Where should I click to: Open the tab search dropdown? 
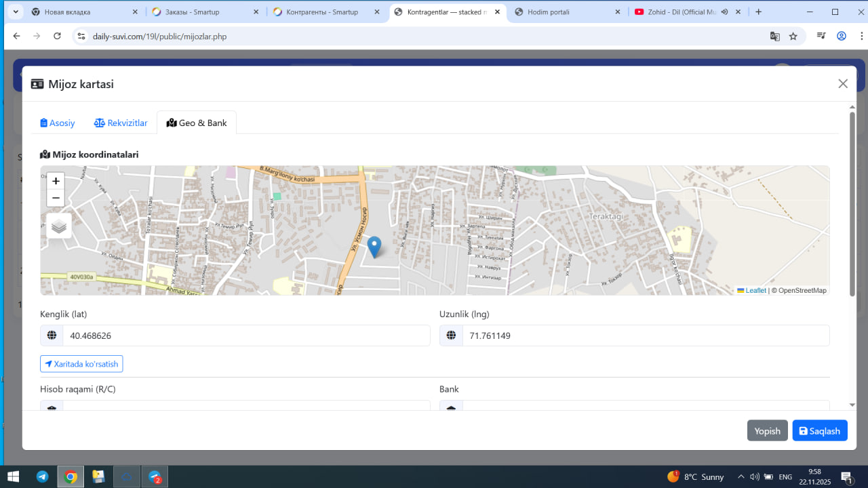pyautogui.click(x=16, y=12)
